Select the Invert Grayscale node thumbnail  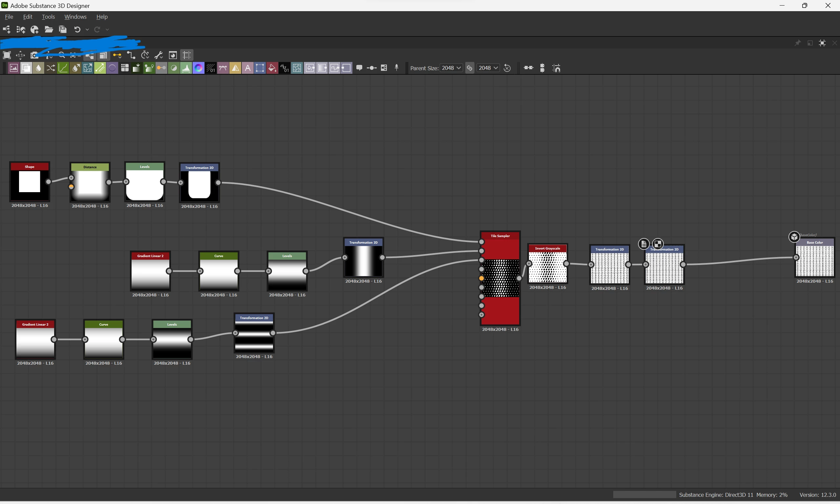547,267
